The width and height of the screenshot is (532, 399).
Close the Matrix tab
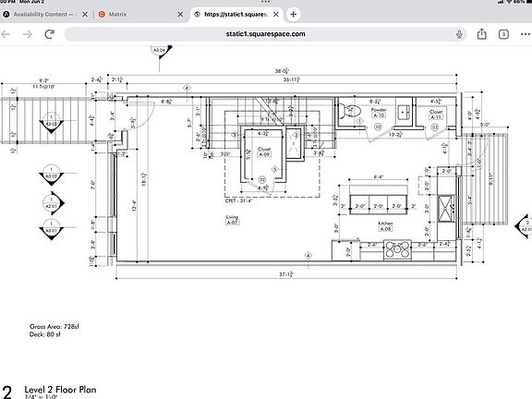[x=180, y=14]
